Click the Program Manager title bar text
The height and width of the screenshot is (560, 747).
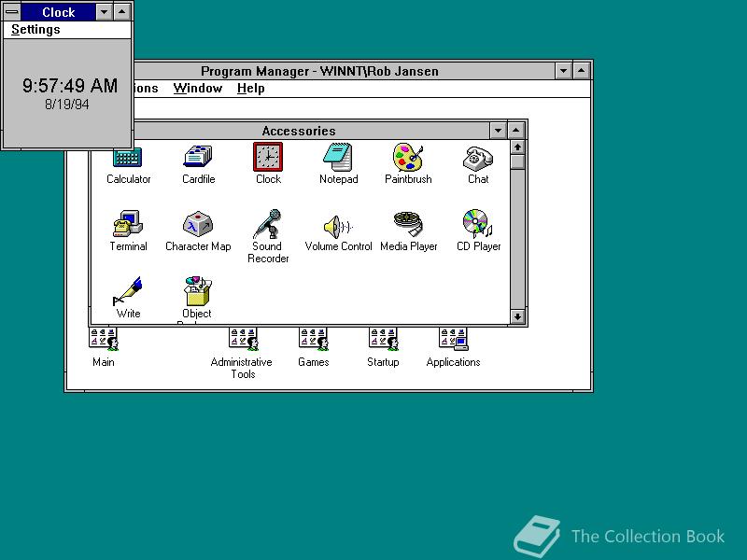click(x=319, y=71)
